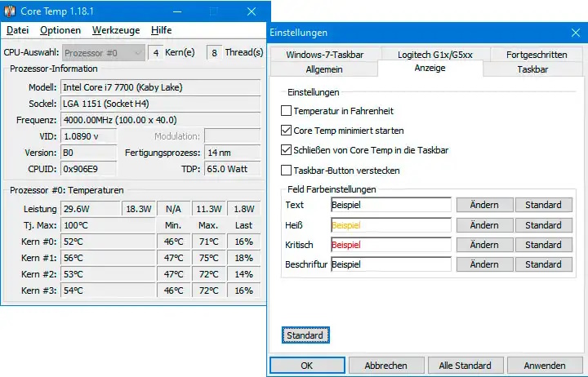
Task: Confirm settings with the OK button
Action: [307, 366]
